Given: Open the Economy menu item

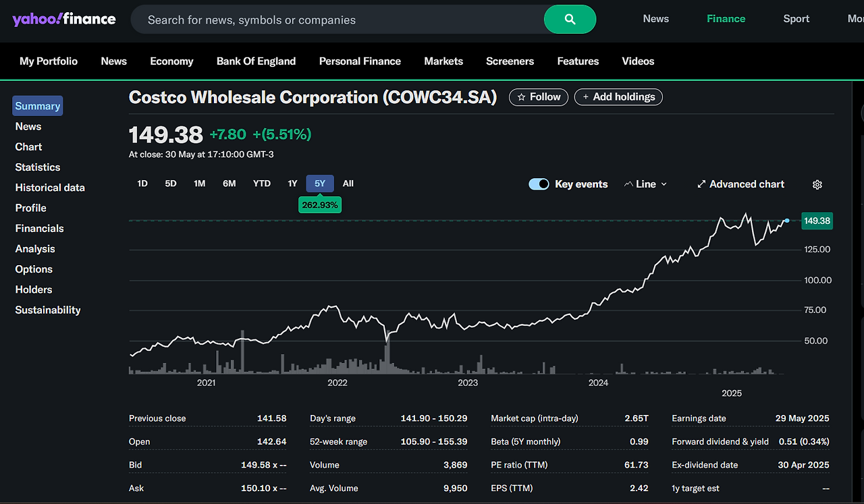Looking at the screenshot, I should click(x=171, y=61).
